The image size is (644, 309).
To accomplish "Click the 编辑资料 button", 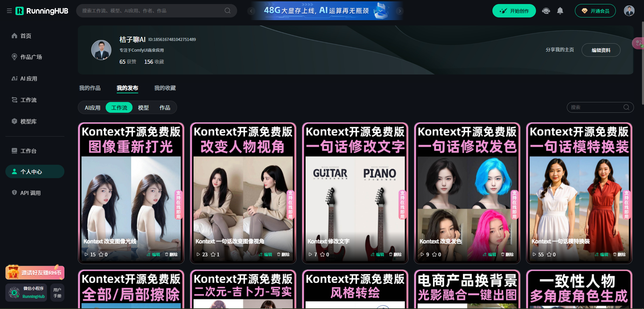I will pos(601,50).
